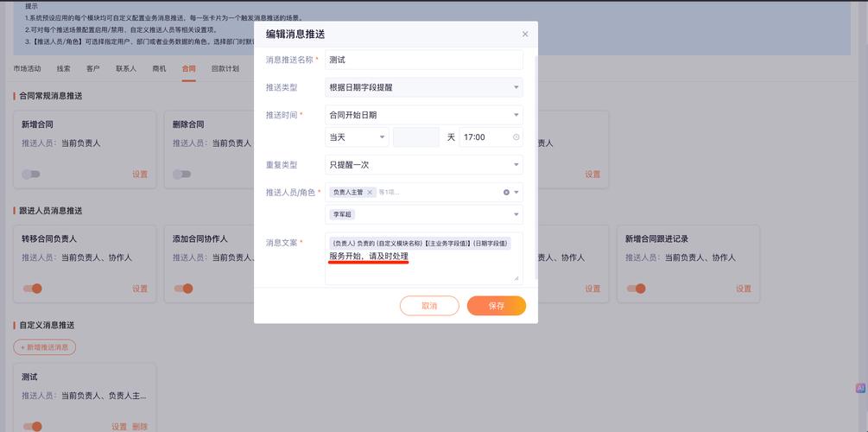Enable the 新增合同 push toggle

point(31,174)
